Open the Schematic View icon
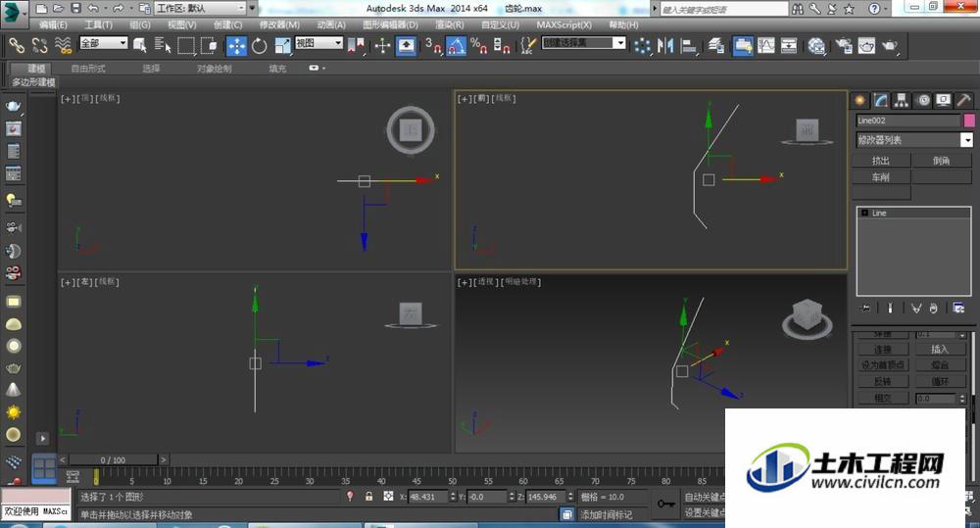 coord(789,45)
